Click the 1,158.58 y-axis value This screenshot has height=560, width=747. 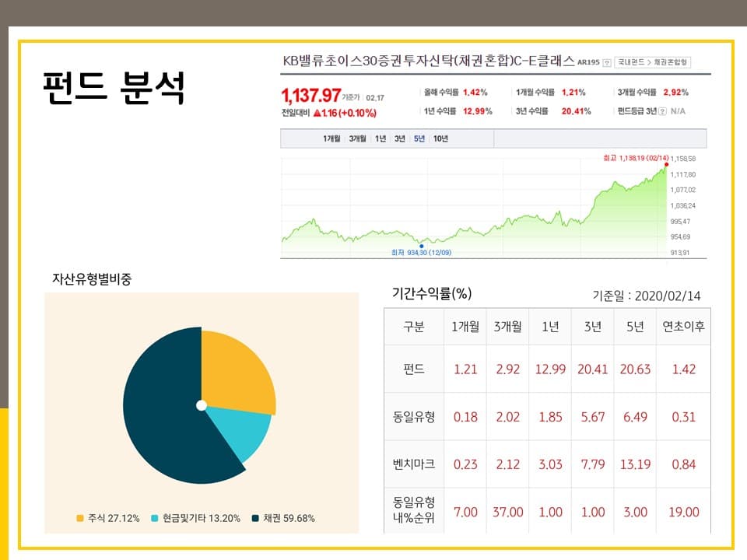point(682,159)
